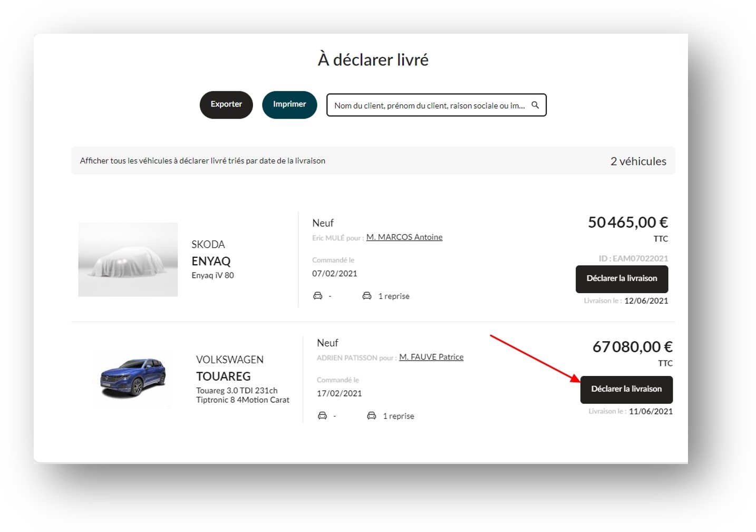Click the 50 465,00 € price
This screenshot has width=756, height=532.
click(628, 223)
